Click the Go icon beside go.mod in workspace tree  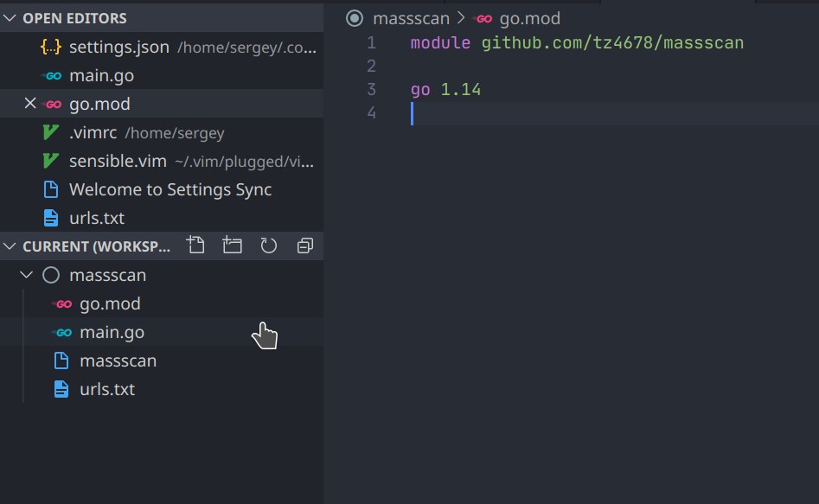point(62,304)
